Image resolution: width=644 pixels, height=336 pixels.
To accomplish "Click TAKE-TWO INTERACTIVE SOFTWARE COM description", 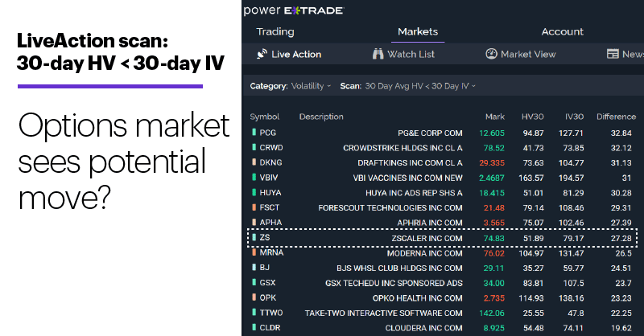I will (x=384, y=313).
